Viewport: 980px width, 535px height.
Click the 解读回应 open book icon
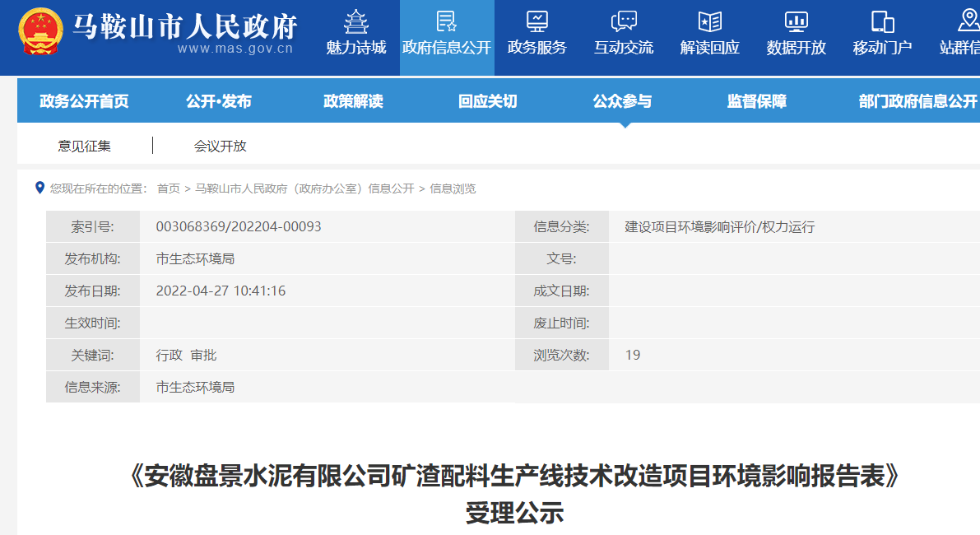(x=709, y=21)
